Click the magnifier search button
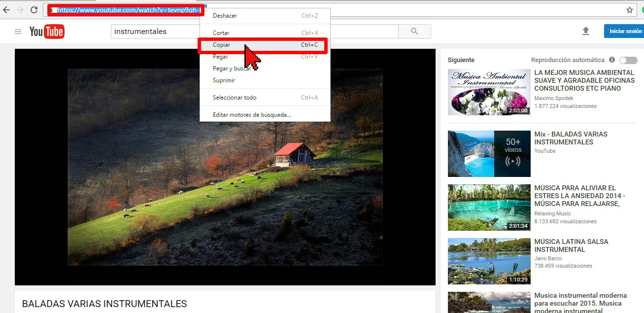644x313 pixels. [414, 32]
